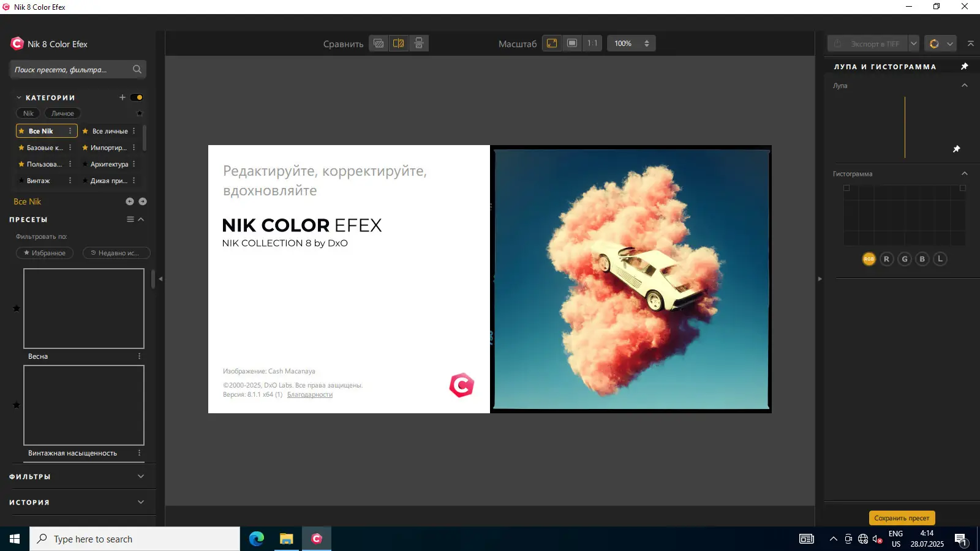Adjust the 100% zoom stepper arrows
This screenshot has width=980, height=551.
(x=647, y=43)
